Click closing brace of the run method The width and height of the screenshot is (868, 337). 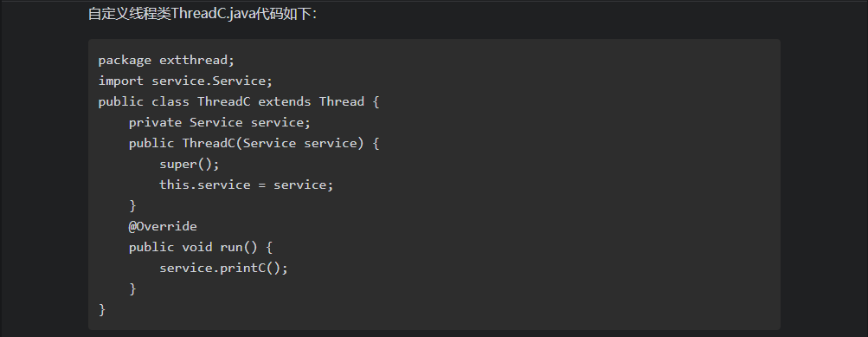click(x=132, y=288)
